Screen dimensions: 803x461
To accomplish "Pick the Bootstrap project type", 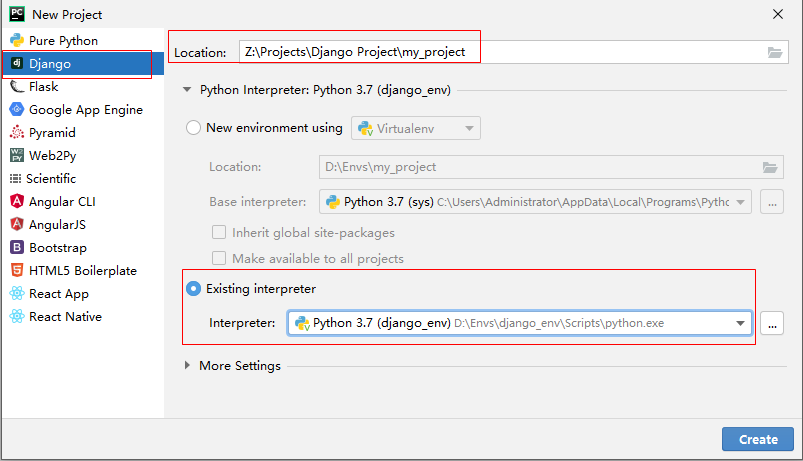I will click(82, 248).
